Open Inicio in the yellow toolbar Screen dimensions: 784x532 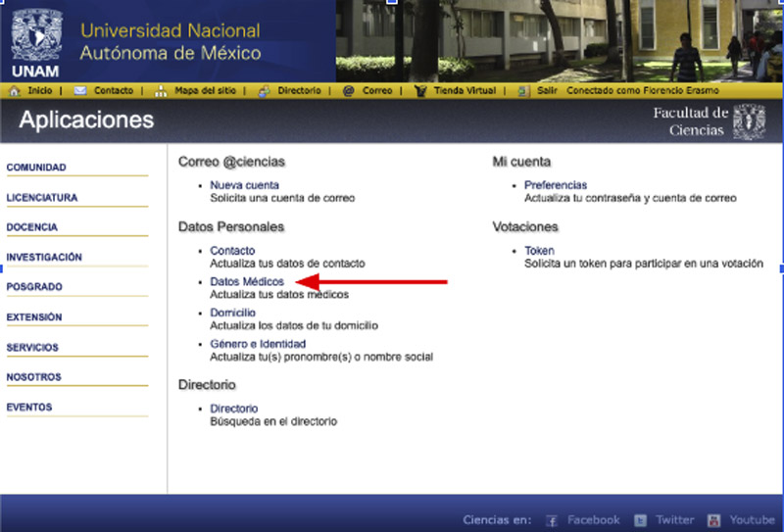coord(40,90)
